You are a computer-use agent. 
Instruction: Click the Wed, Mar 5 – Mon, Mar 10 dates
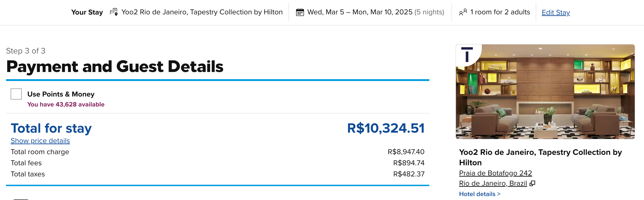(x=375, y=12)
